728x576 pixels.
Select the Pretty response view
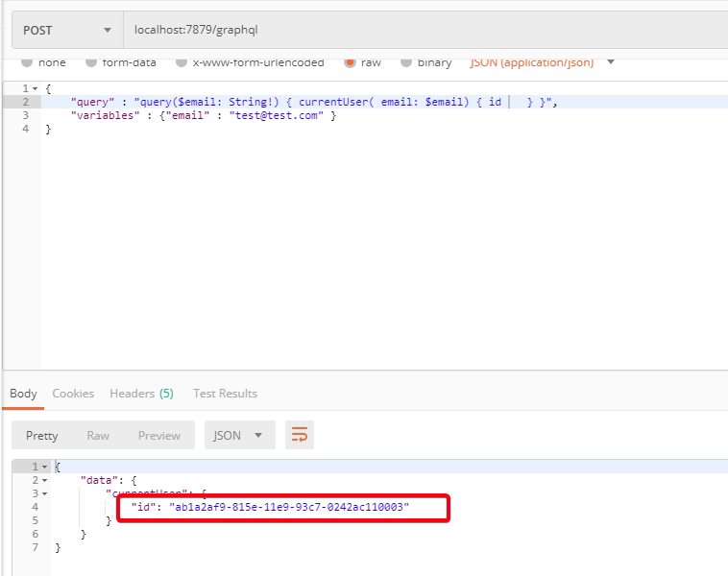point(42,435)
